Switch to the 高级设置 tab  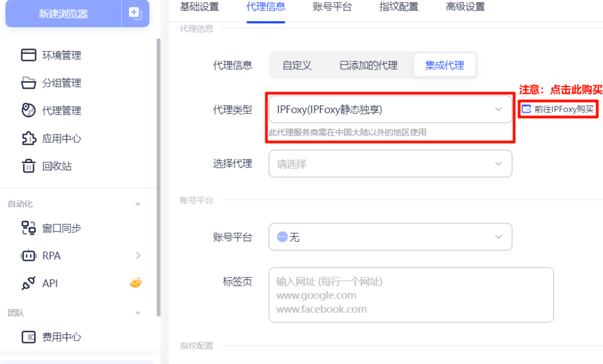pyautogui.click(x=465, y=7)
